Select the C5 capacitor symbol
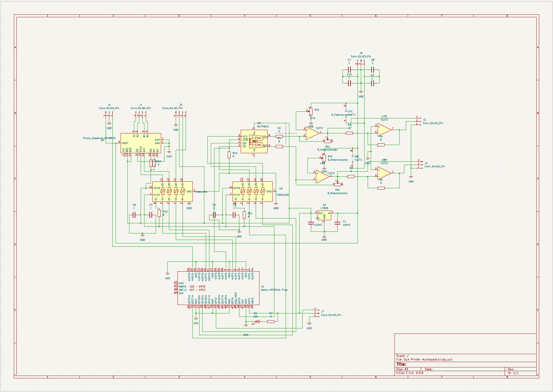 coord(151,215)
